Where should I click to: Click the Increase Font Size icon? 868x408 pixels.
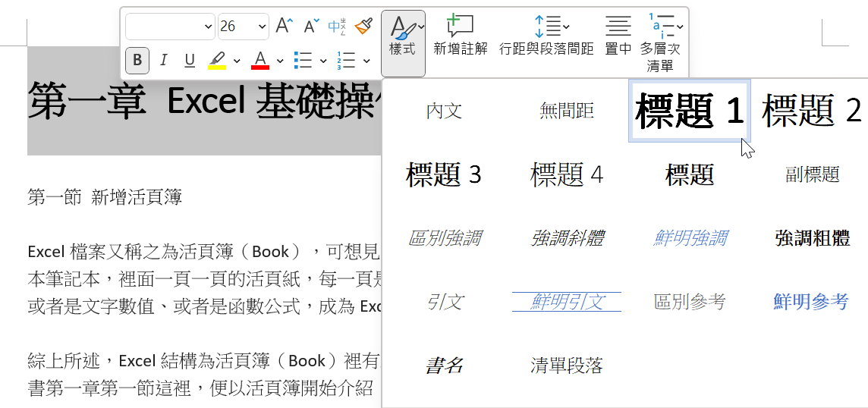[285, 26]
